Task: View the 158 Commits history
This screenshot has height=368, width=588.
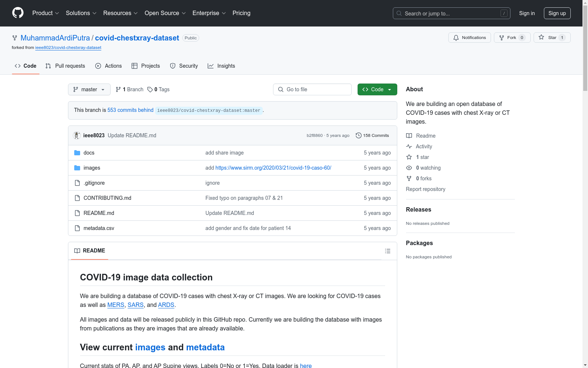Action: pos(372,135)
